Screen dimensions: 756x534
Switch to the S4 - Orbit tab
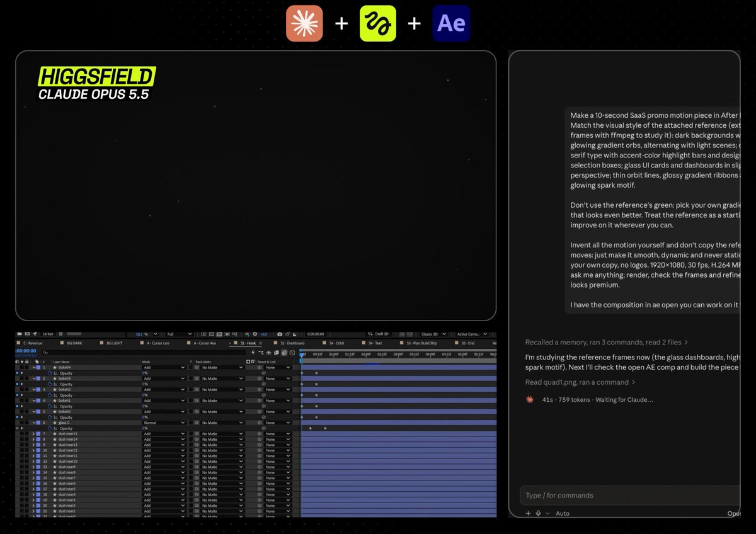pyautogui.click(x=337, y=343)
